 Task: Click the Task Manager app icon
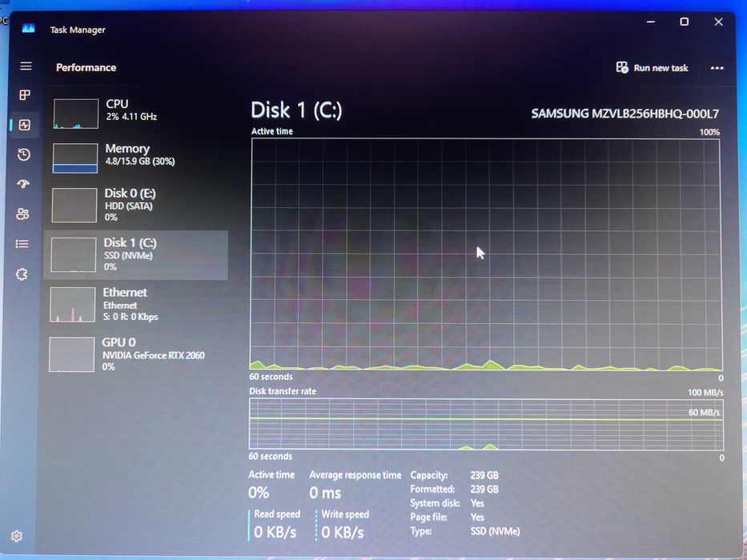28,29
